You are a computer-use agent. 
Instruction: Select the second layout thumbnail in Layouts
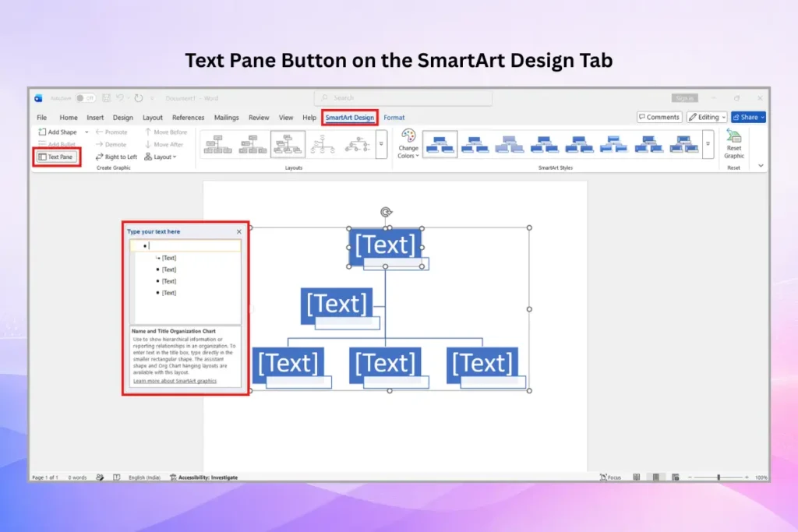tap(252, 144)
